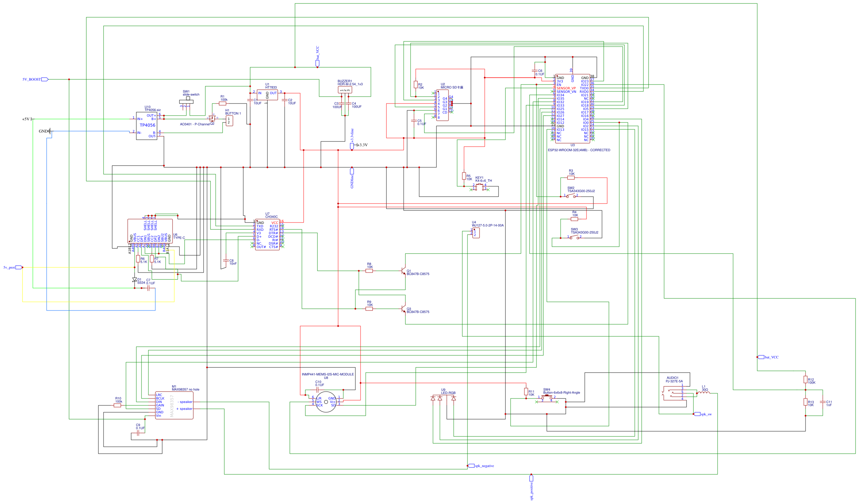Select capacitor C9 0.1UF
This screenshot has height=504, width=859.
[x=138, y=433]
